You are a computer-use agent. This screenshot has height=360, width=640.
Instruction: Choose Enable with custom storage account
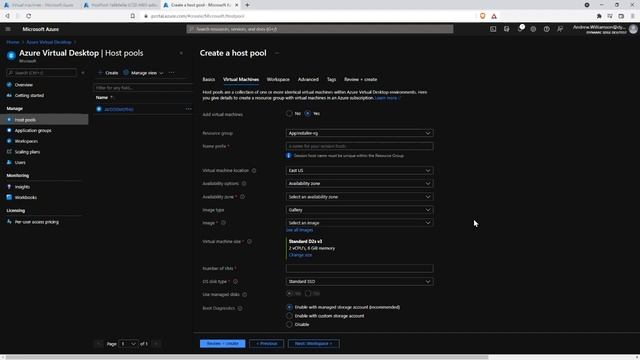(x=289, y=316)
